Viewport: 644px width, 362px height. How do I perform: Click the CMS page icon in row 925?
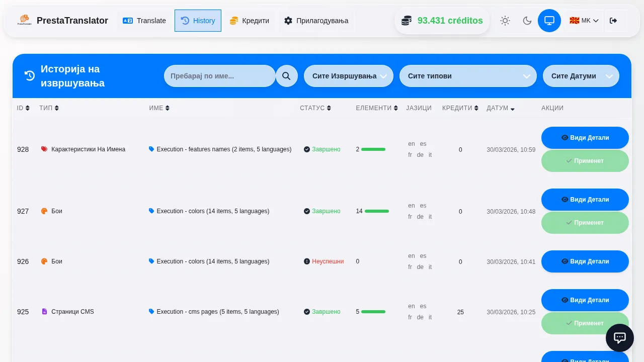tap(44, 312)
